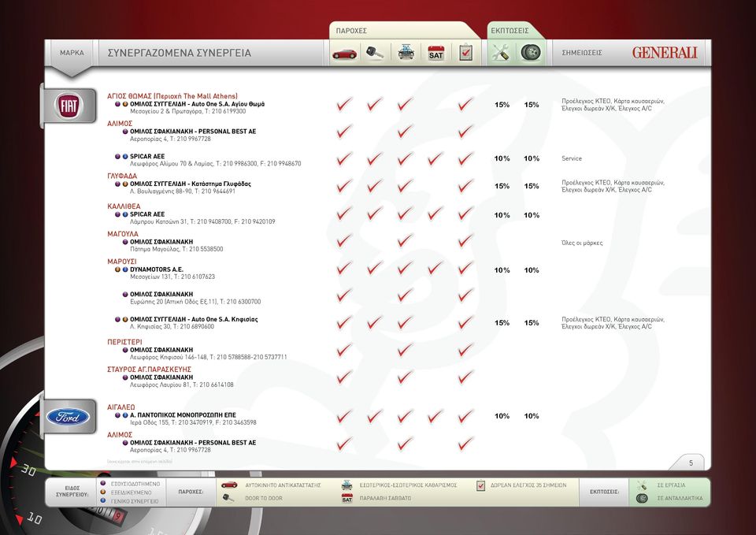Viewport: 756px width, 535px height.
Task: Click the ΣΥΝΕΡΓΑΖΟΜΕΝΑ ΣΥΝΕΡΓΕΙΑ header title
Action: tap(179, 53)
